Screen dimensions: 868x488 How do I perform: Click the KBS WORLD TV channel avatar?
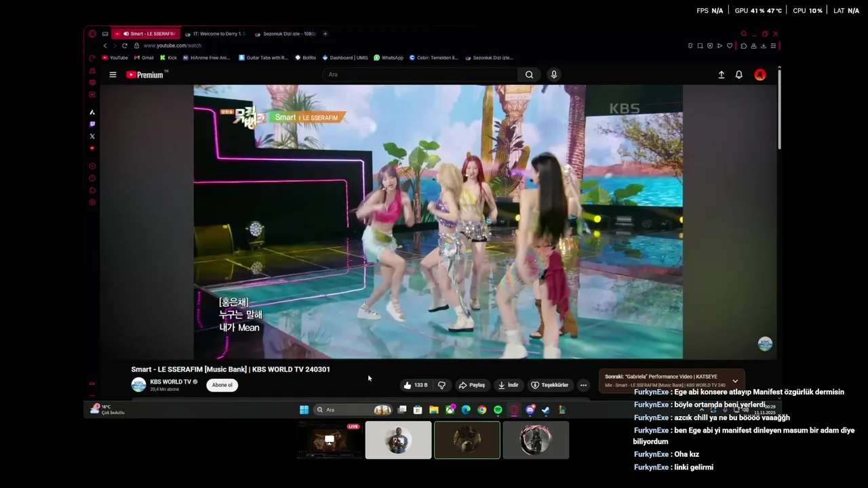(138, 385)
